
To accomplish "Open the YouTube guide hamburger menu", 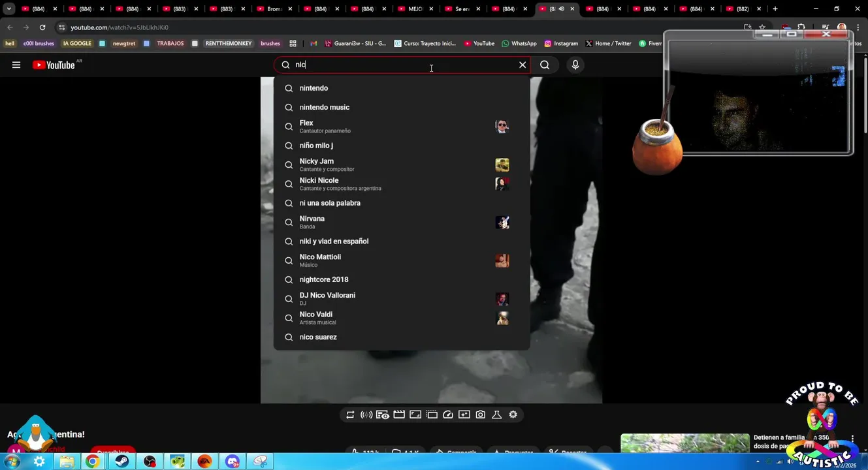I will click(16, 65).
